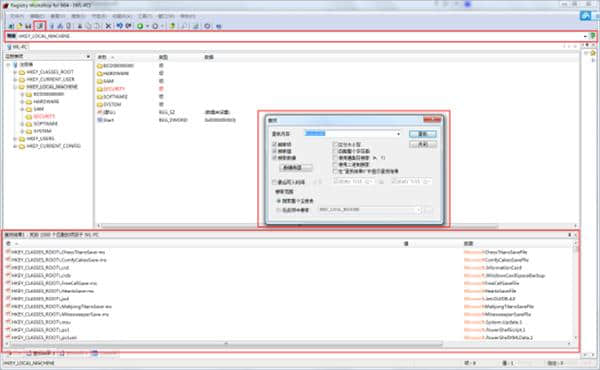Click the green circular back navigation icon
Viewport: 600px width, 370px height.
140,26
